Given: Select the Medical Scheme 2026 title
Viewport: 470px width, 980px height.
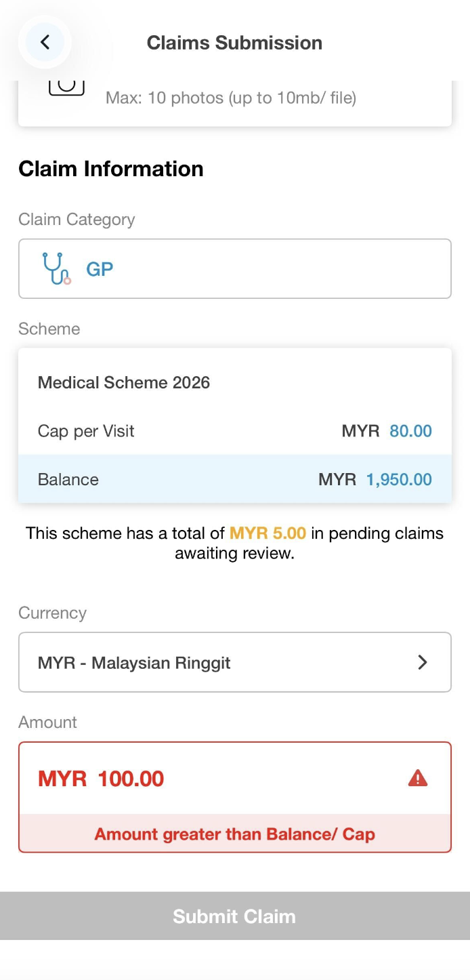Looking at the screenshot, I should tap(124, 382).
